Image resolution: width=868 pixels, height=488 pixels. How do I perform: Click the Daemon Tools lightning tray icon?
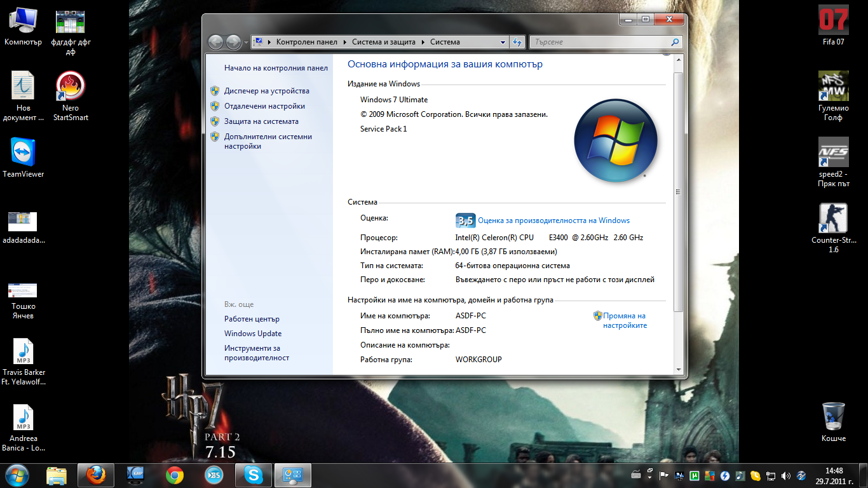(x=726, y=475)
